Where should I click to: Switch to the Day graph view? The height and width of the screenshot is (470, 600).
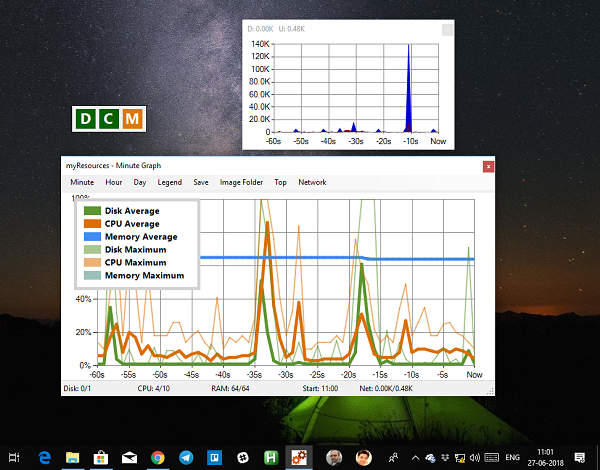point(140,183)
